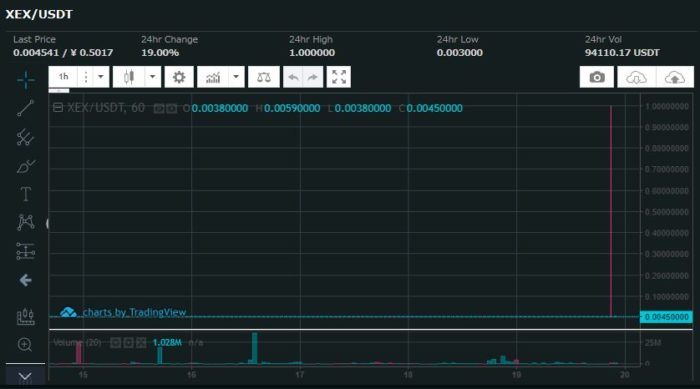Toggle fullscreen chart mode
Viewport: 700px width, 389px height.
pyautogui.click(x=339, y=77)
